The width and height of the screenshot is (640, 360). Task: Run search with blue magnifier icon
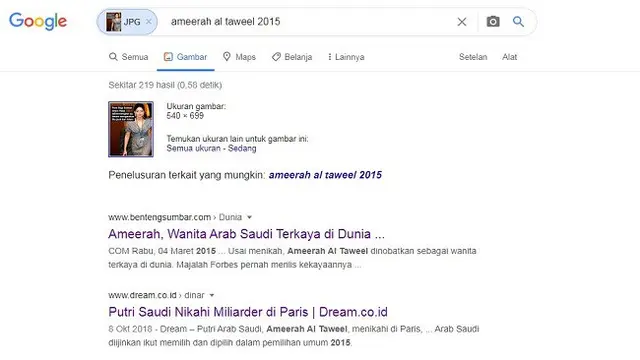click(x=518, y=22)
